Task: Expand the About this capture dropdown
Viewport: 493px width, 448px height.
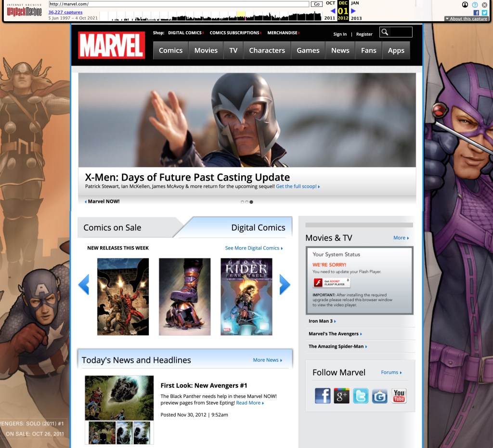Action: (x=466, y=19)
